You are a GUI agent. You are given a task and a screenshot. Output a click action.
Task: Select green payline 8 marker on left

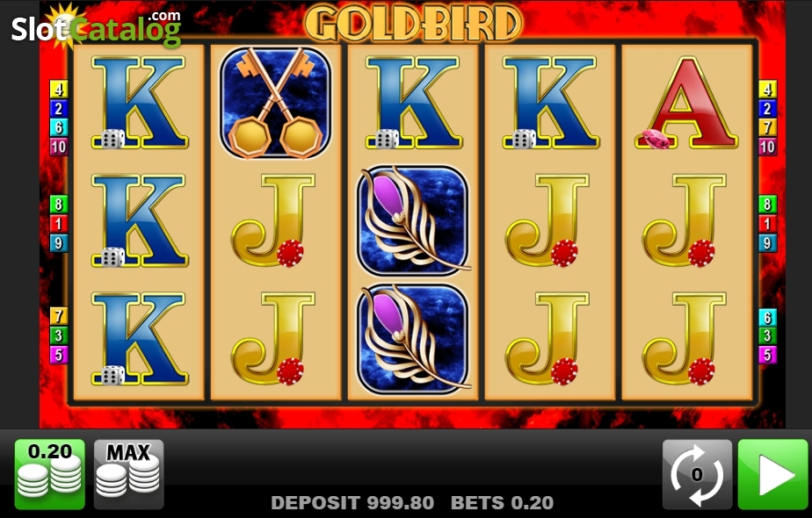coord(59,205)
